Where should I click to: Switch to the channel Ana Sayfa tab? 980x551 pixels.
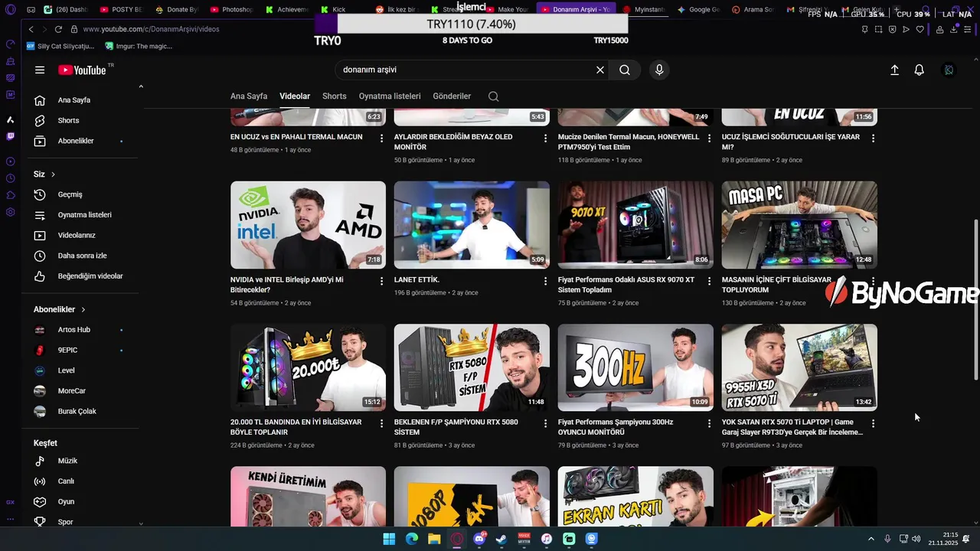coord(249,96)
